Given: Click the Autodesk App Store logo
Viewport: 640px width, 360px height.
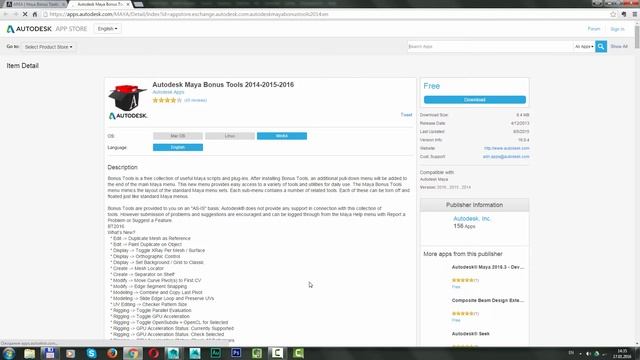Looking at the screenshot, I should (x=47, y=29).
